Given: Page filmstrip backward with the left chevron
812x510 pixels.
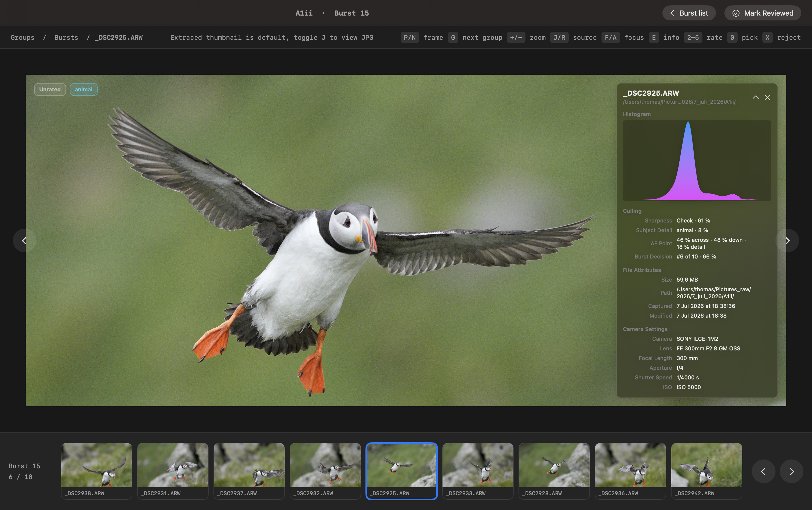Looking at the screenshot, I should [x=763, y=471].
